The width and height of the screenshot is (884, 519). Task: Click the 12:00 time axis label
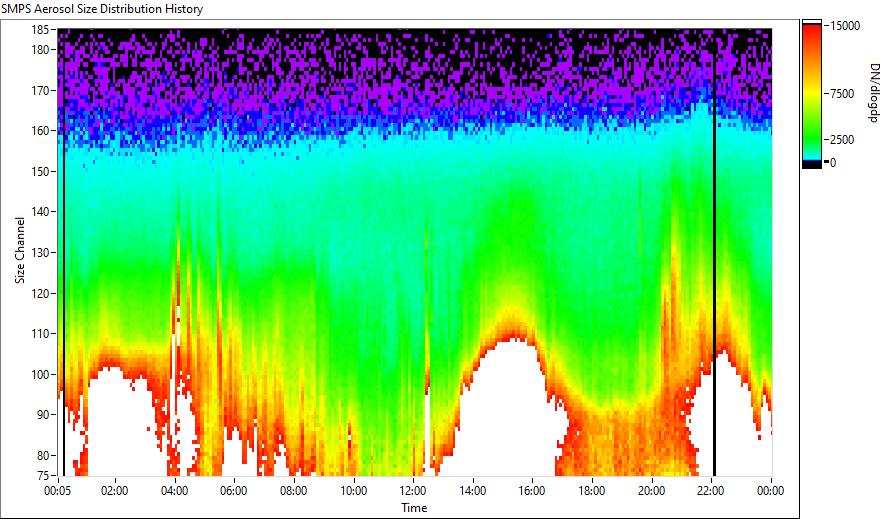[x=413, y=491]
